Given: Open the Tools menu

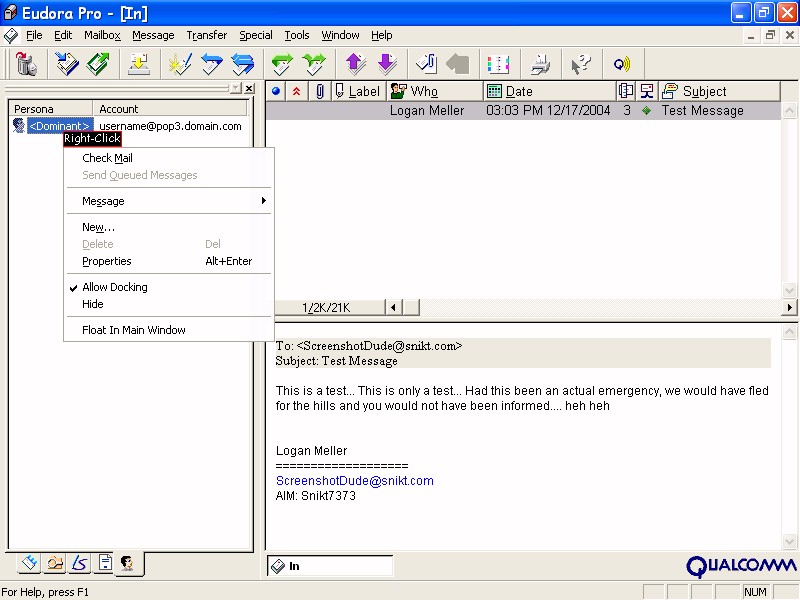Looking at the screenshot, I should pyautogui.click(x=297, y=35).
